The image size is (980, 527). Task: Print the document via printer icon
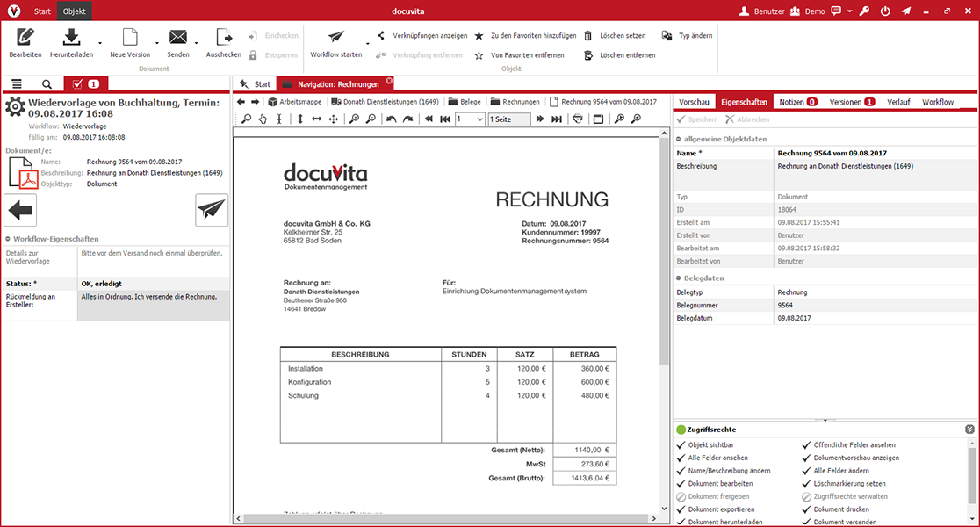(578, 119)
